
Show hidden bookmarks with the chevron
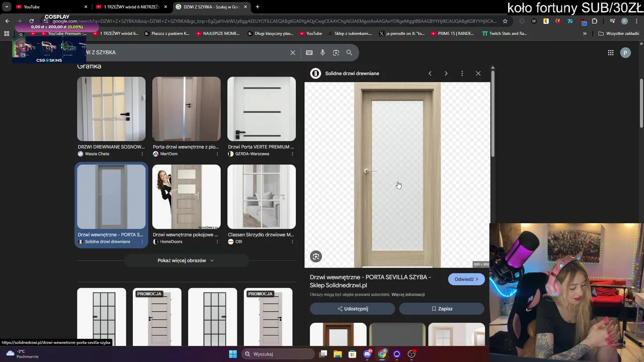coord(585,34)
